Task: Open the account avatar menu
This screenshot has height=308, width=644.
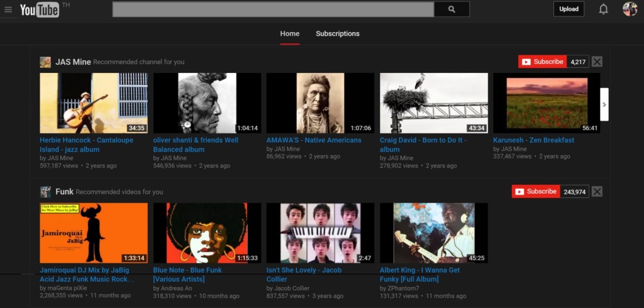Action: click(630, 9)
